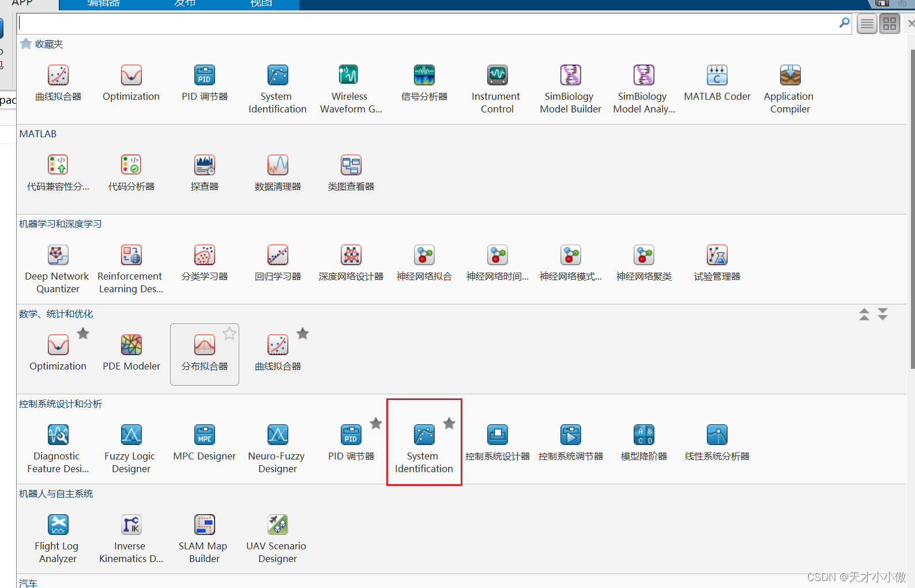915x588 pixels.
Task: Launch Deep Network Quantizer
Action: tap(58, 269)
